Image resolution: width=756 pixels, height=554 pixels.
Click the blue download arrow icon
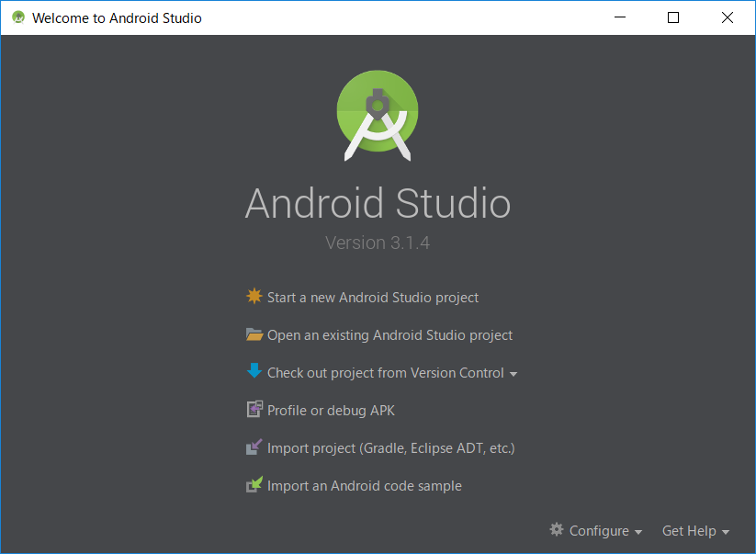254,372
